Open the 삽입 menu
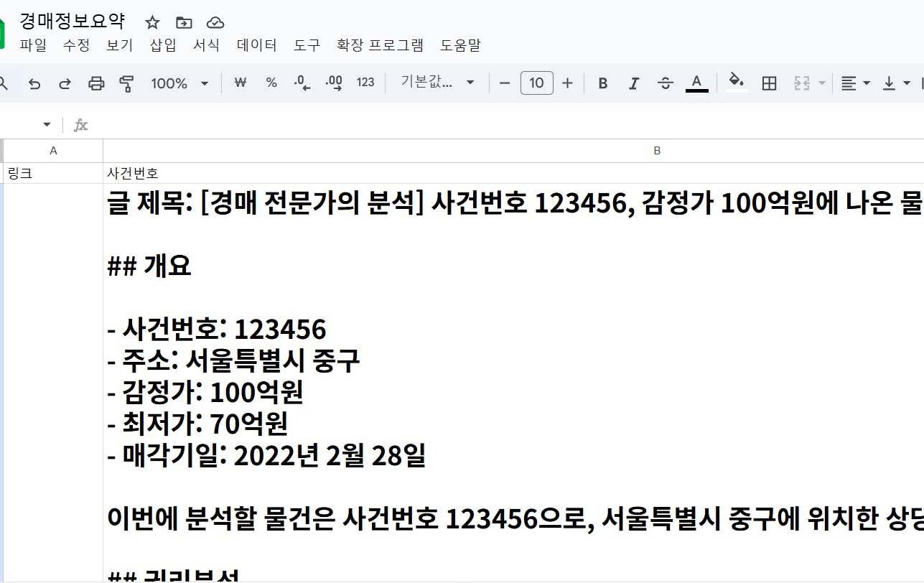 point(163,45)
